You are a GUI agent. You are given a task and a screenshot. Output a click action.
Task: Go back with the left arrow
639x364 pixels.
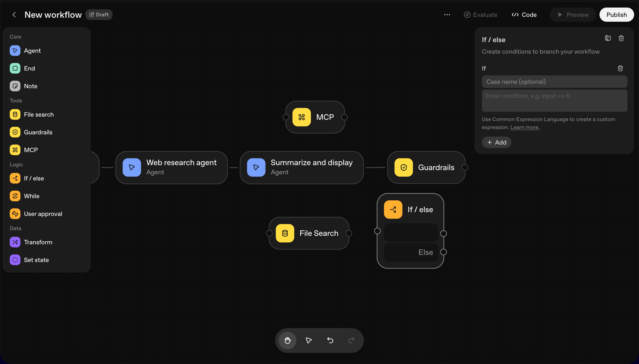(14, 15)
